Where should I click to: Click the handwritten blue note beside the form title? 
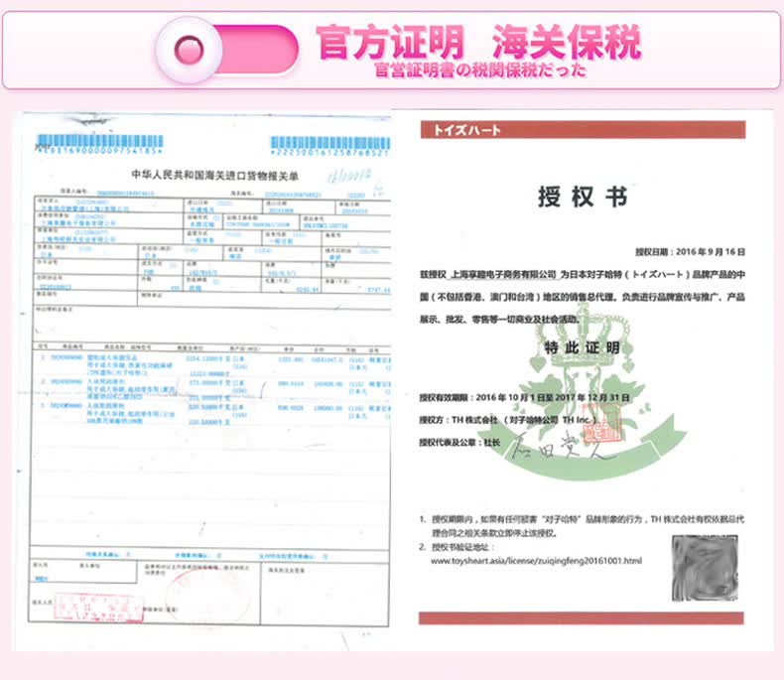tap(350, 176)
